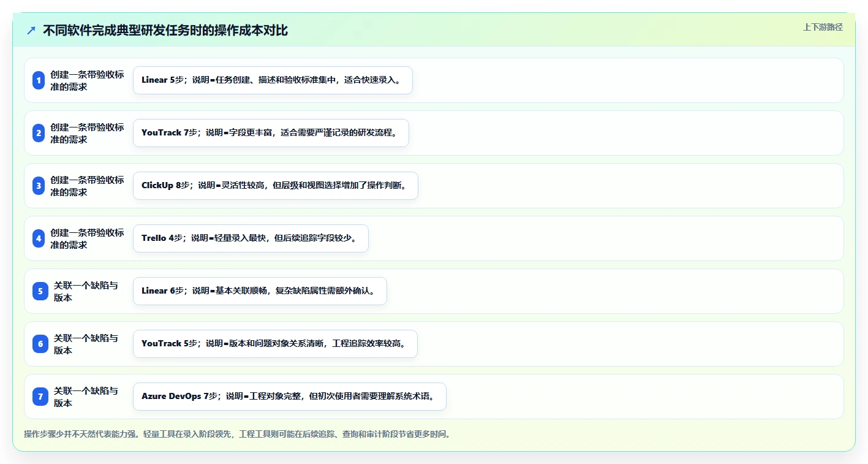The height and width of the screenshot is (464, 868).
Task: Click the title 不同软件完成典型研发任务时的操作成本对比
Action: tap(165, 31)
